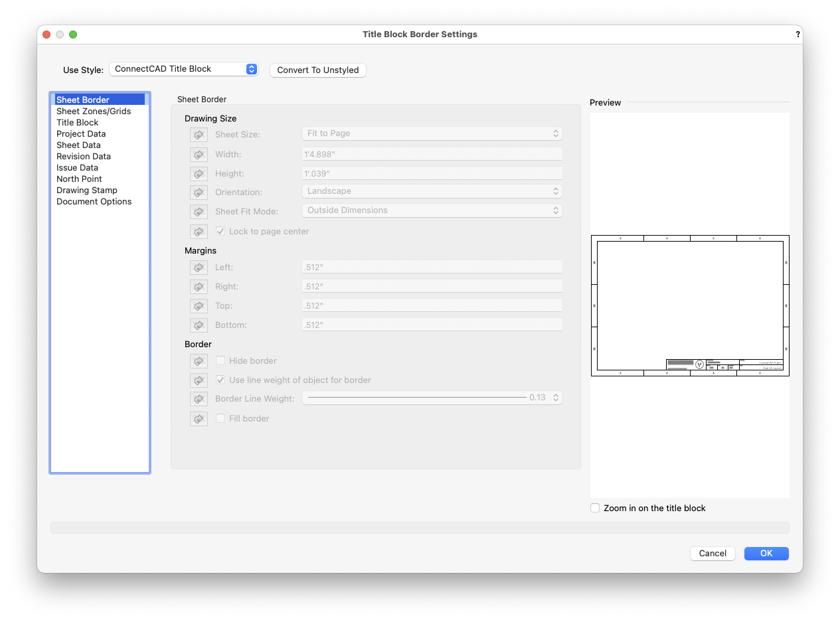Click the style icon next to Orientation

point(199,193)
